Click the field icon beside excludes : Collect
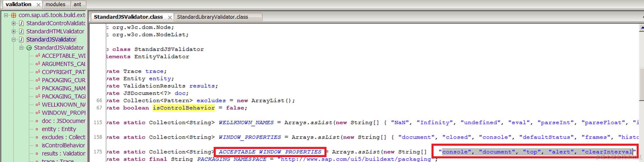Screen dimensions: 644x162 [37, 137]
